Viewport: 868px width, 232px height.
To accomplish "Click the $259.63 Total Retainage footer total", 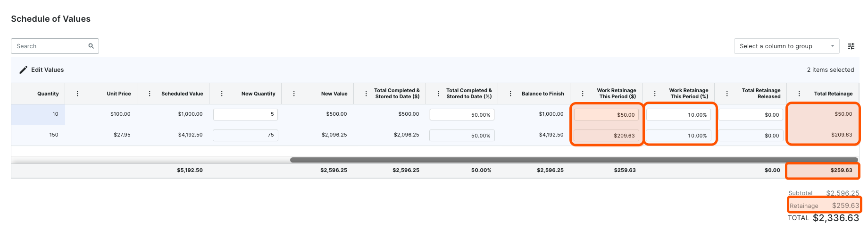I will 841,170.
